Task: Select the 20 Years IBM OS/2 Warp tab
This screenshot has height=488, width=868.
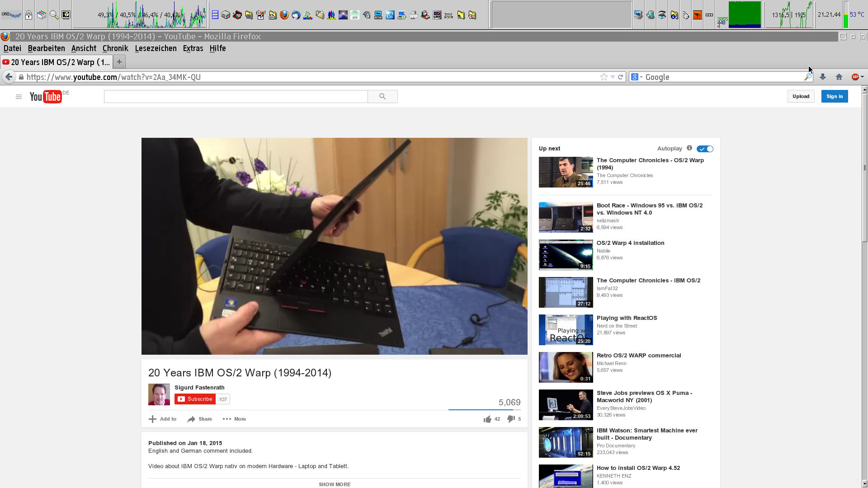Action: (x=56, y=62)
